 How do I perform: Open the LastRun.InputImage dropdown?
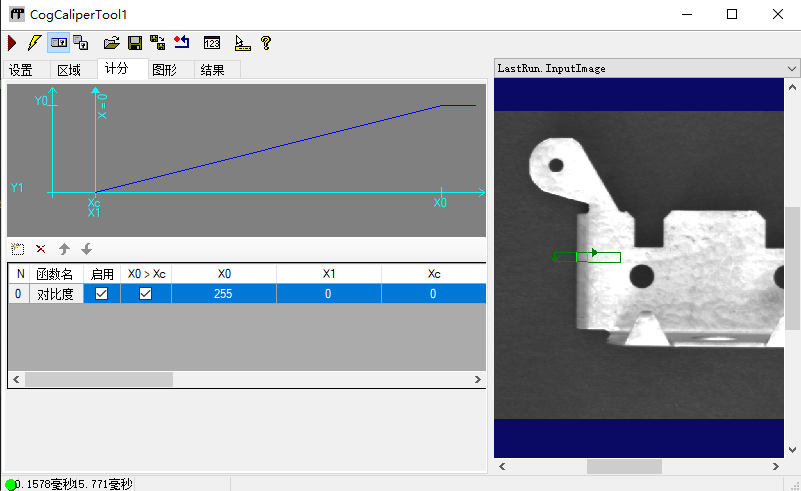pyautogui.click(x=791, y=68)
